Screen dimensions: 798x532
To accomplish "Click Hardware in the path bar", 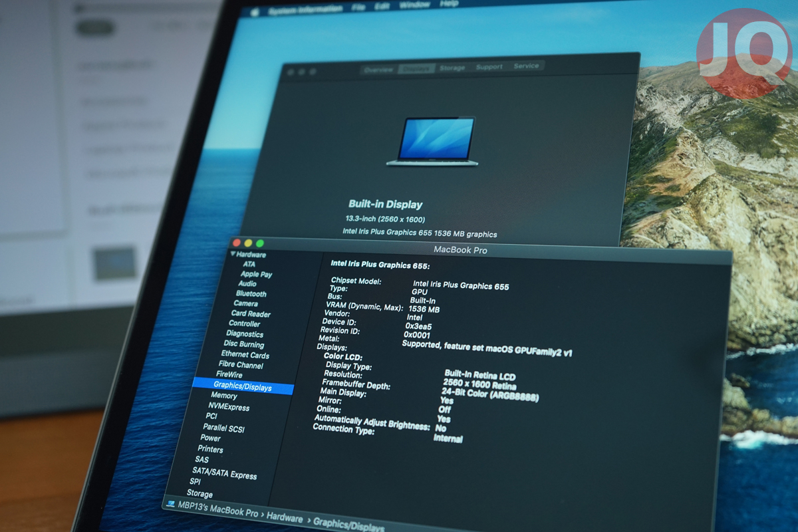I will (x=284, y=516).
